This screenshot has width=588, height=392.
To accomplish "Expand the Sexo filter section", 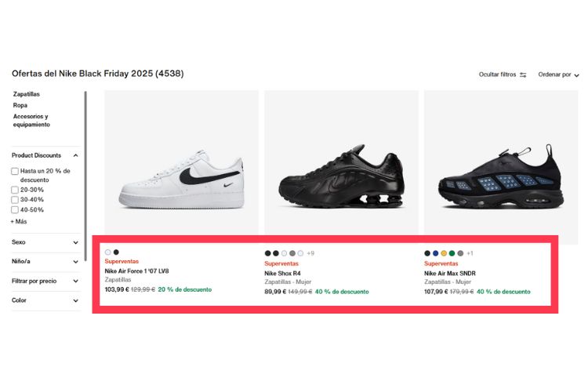I will [x=75, y=242].
